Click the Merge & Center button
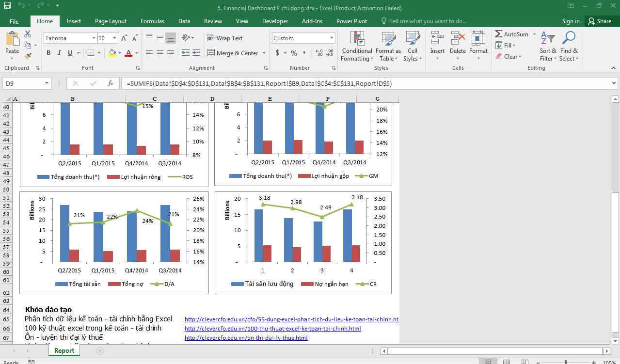Image resolution: width=620 pixels, height=364 pixels. (x=237, y=53)
